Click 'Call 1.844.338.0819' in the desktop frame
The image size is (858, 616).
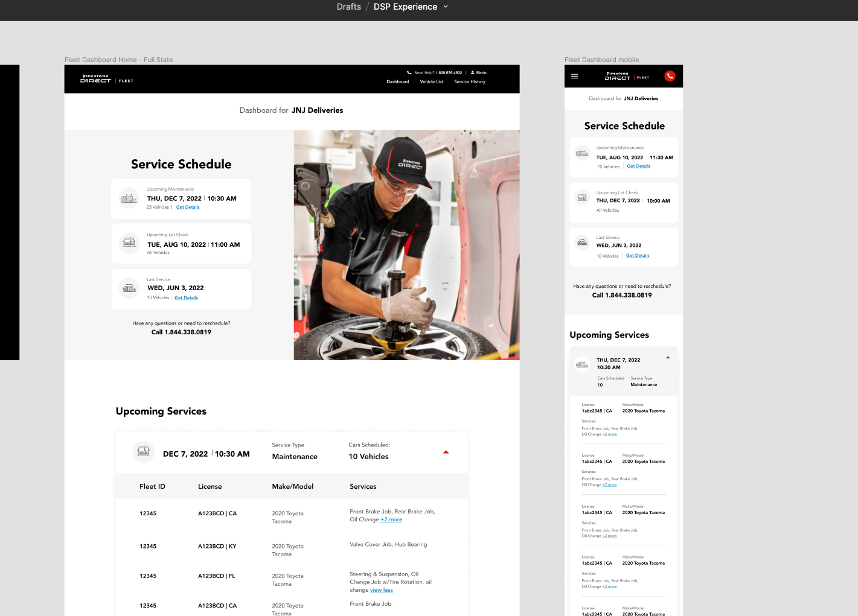tap(181, 332)
